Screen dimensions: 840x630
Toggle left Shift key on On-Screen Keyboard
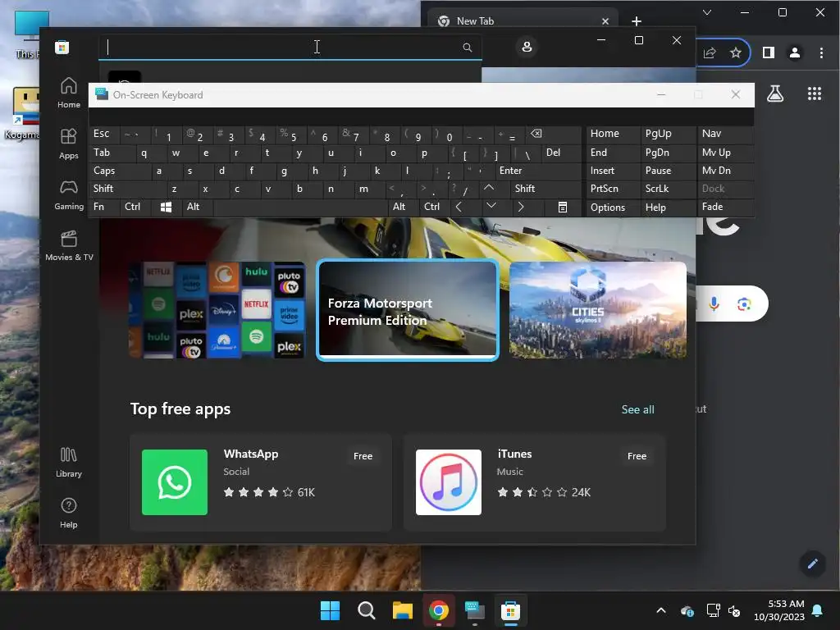click(127, 189)
